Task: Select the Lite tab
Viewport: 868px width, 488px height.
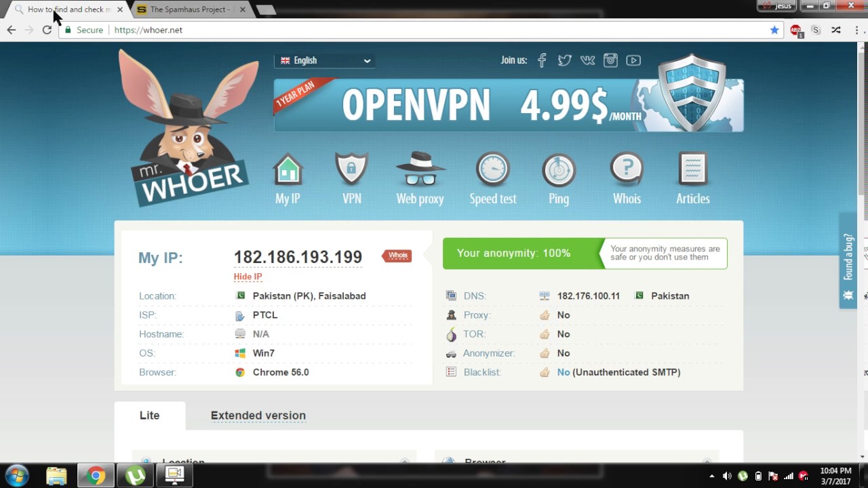Action: point(150,415)
